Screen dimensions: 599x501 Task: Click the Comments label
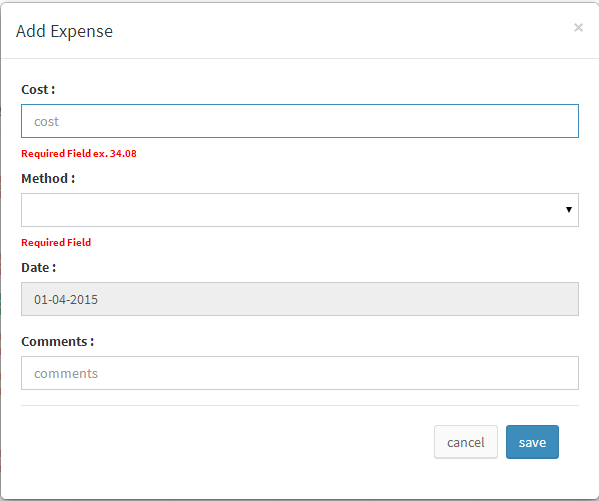[x=58, y=341]
